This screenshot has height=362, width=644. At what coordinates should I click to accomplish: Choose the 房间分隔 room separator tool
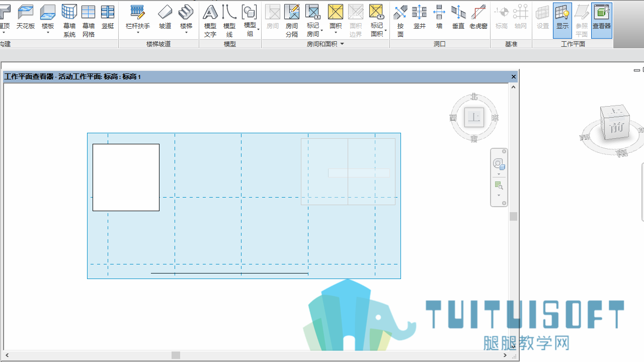(x=292, y=21)
